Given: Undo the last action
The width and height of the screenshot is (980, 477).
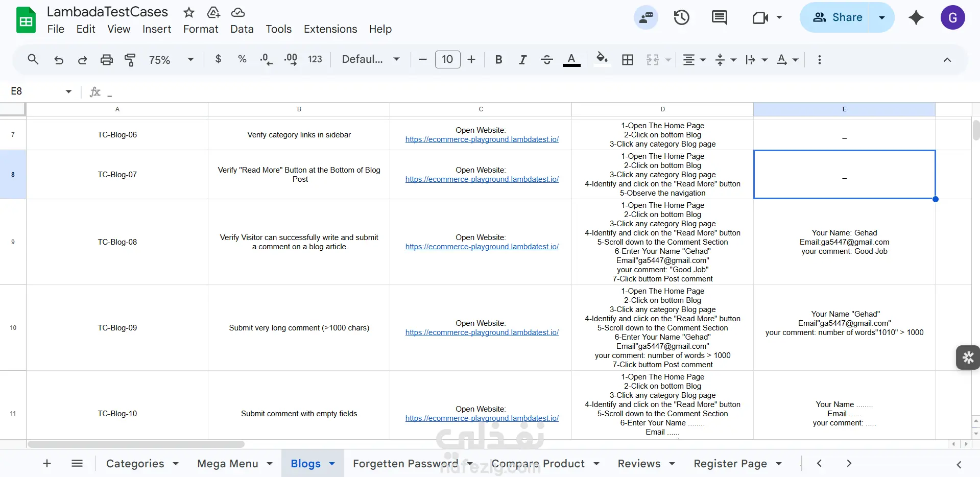Looking at the screenshot, I should 59,60.
